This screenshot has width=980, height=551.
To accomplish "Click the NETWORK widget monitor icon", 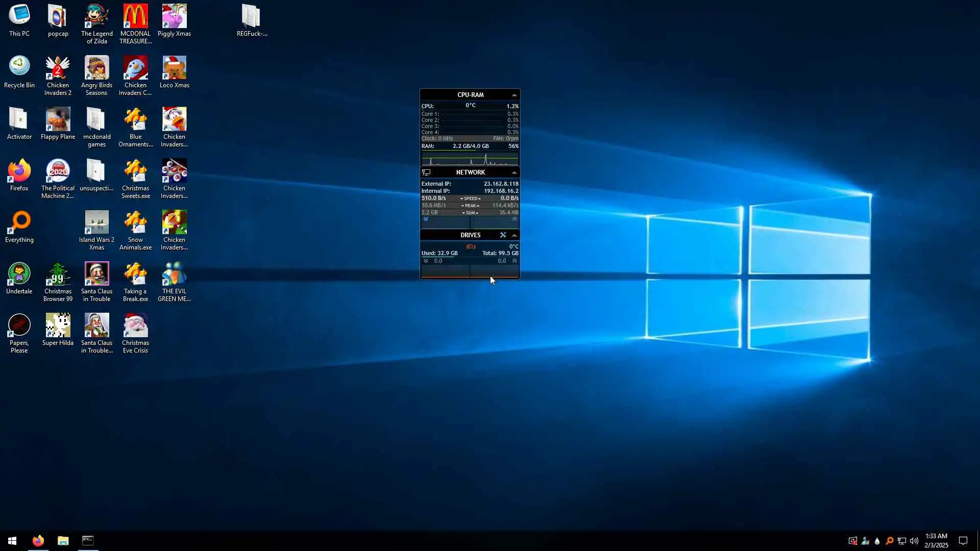I will 427,172.
